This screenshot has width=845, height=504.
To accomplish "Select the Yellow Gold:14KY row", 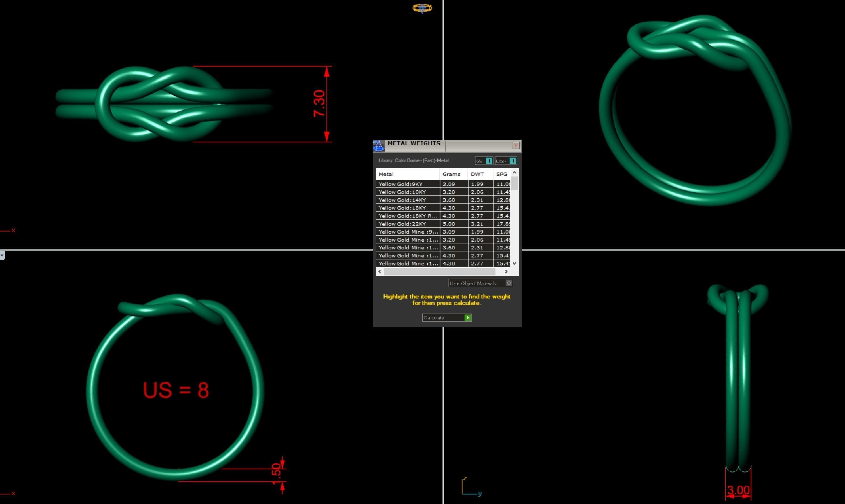I will click(443, 200).
